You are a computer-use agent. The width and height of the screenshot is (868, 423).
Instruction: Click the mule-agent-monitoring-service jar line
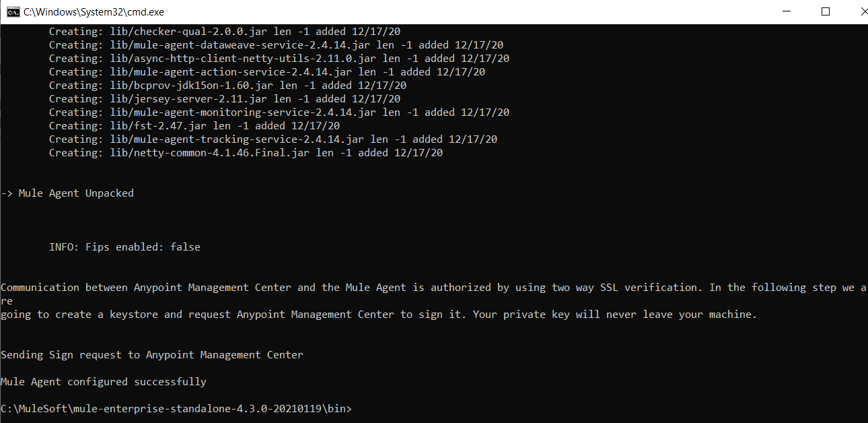coord(279,112)
